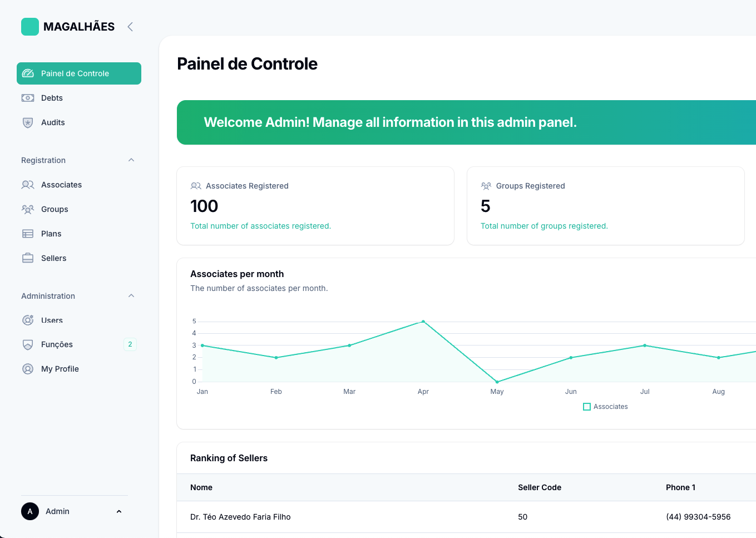Image resolution: width=756 pixels, height=538 pixels.
Task: Open Audits via its badge icon
Action: (x=28, y=122)
